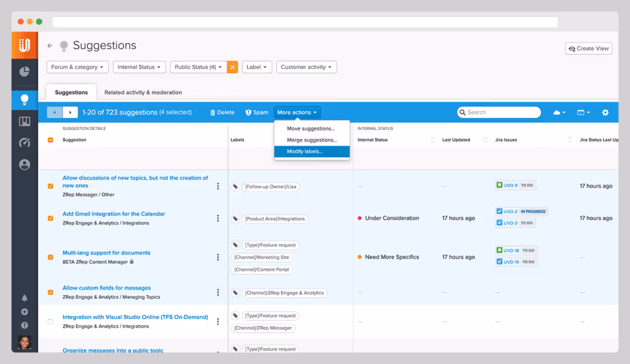The height and width of the screenshot is (364, 630).
Task: Open Multi-lang support for documents link
Action: 106,253
